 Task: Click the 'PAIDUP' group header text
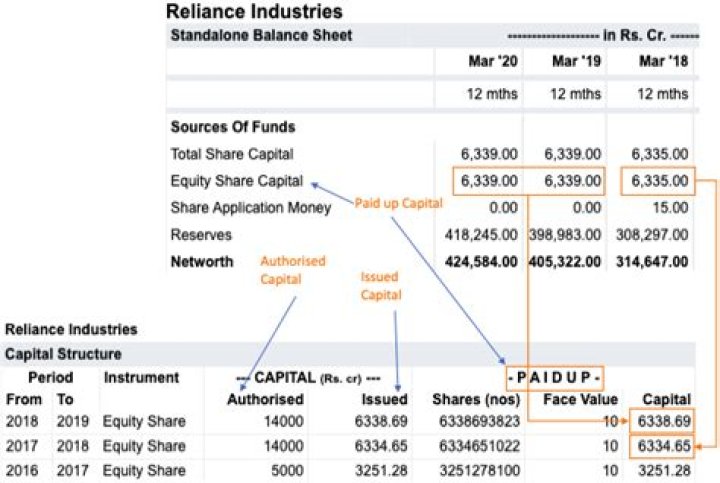click(554, 378)
